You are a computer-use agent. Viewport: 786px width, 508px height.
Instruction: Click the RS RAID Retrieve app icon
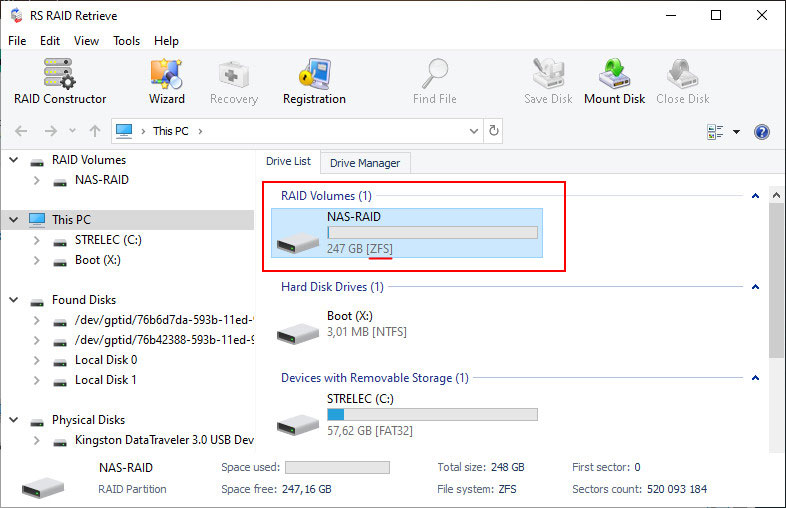point(17,16)
